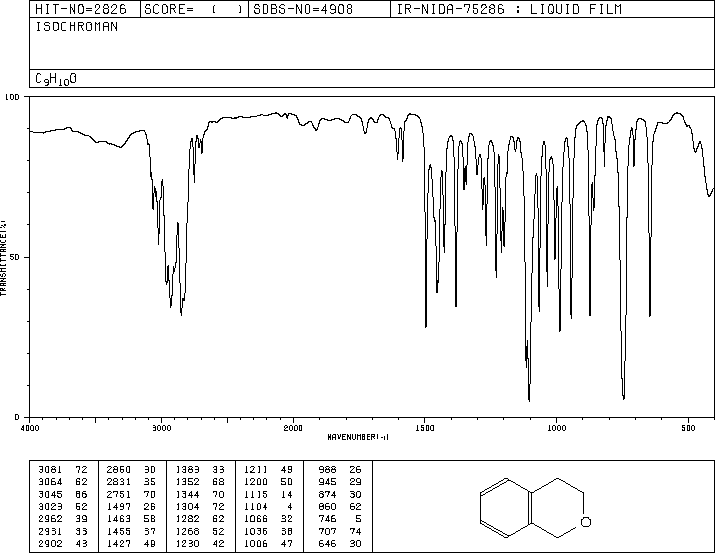Image resolution: width=715 pixels, height=553 pixels.
Task: Select peak 707 in the peak table
Action: coord(327,532)
